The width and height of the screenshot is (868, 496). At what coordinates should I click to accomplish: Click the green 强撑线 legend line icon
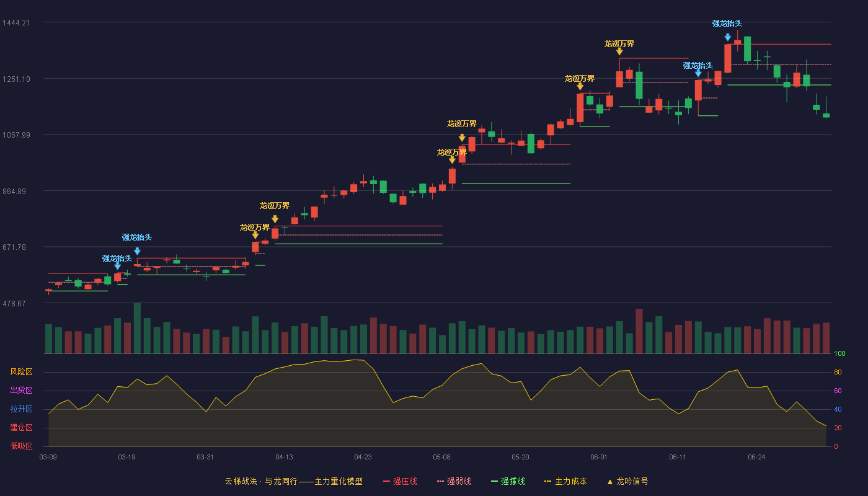[x=494, y=481]
